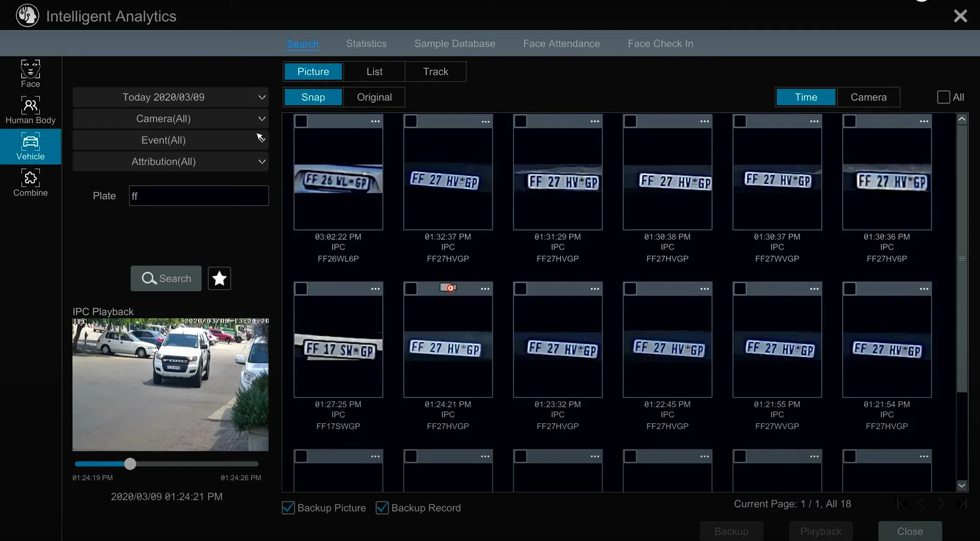Select the Combine analytics category
Viewport: 980px width, 541px height.
pyautogui.click(x=30, y=182)
